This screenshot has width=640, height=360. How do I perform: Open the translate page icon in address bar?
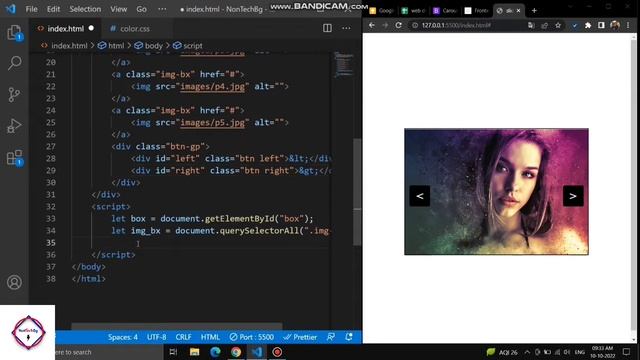click(531, 25)
